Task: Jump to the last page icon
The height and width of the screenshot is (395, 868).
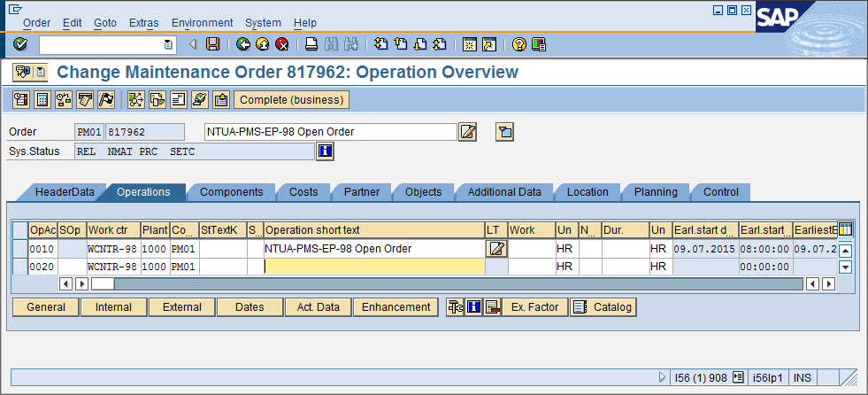Action: click(x=440, y=44)
